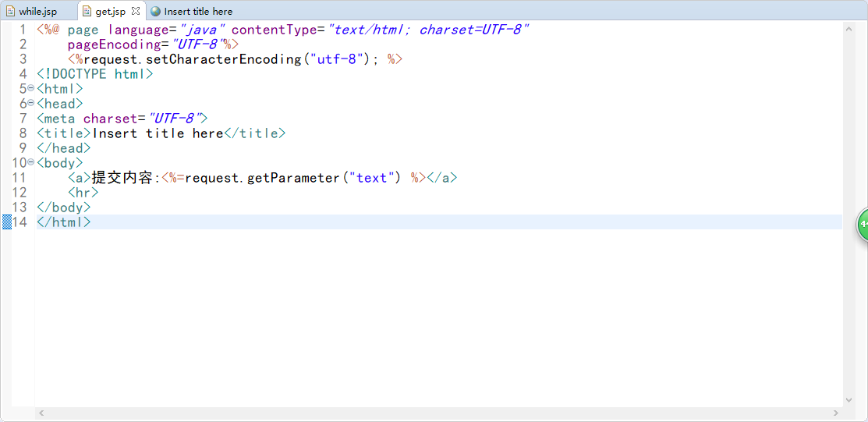The width and height of the screenshot is (868, 422).
Task: Click the "<hr>" tag on line 12
Action: [83, 192]
